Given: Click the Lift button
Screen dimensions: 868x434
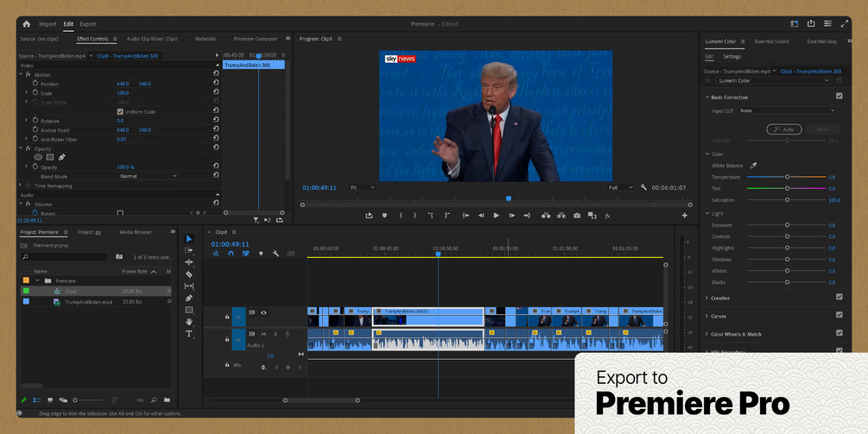Looking at the screenshot, I should tap(546, 216).
